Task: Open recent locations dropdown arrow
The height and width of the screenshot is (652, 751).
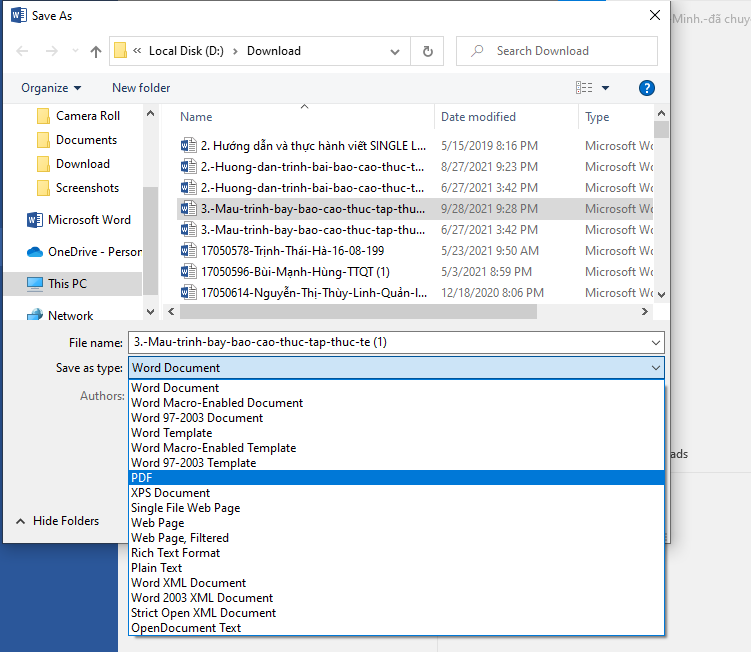Action: tap(75, 51)
